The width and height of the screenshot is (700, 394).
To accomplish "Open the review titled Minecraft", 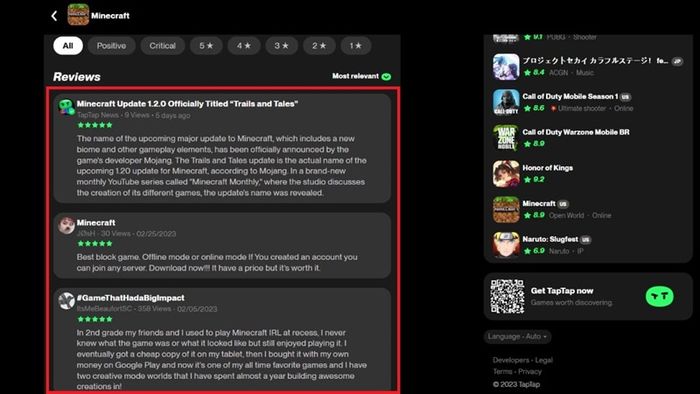I will pos(96,222).
